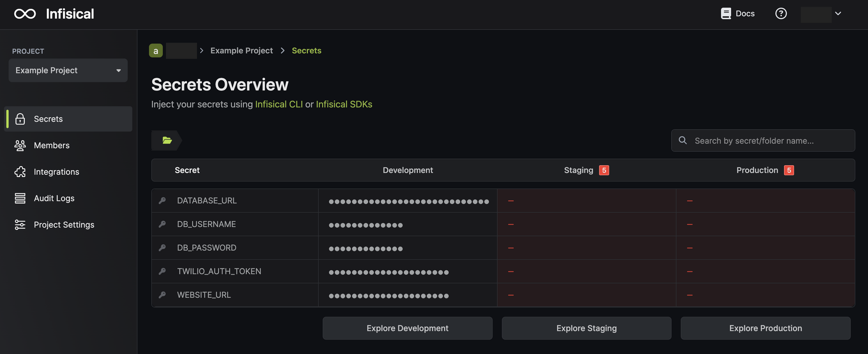Click the Explore Development button

tap(408, 328)
